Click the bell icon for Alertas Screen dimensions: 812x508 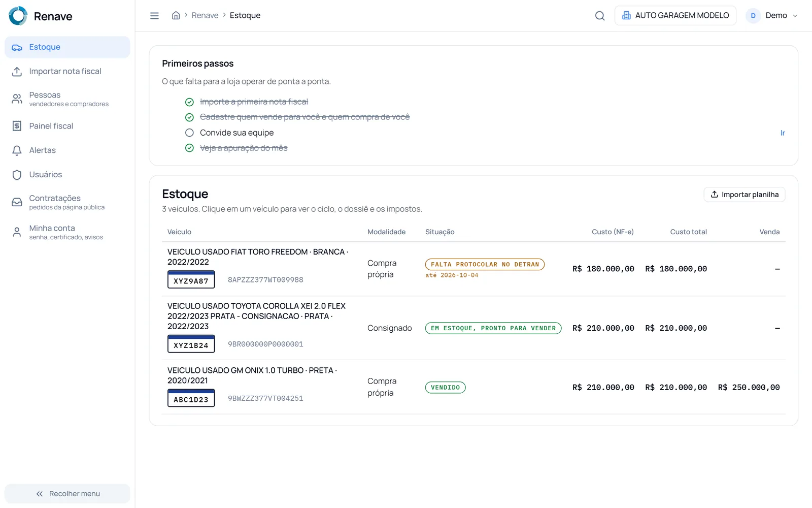(17, 150)
